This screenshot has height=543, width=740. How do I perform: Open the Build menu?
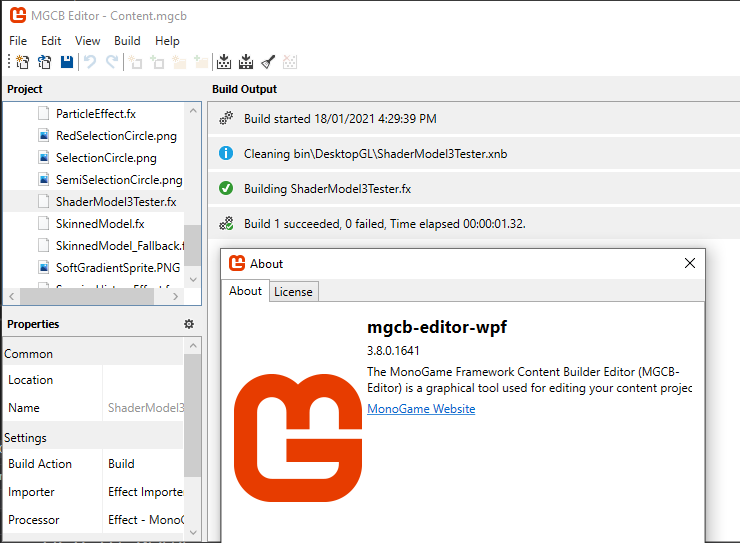[x=127, y=41]
